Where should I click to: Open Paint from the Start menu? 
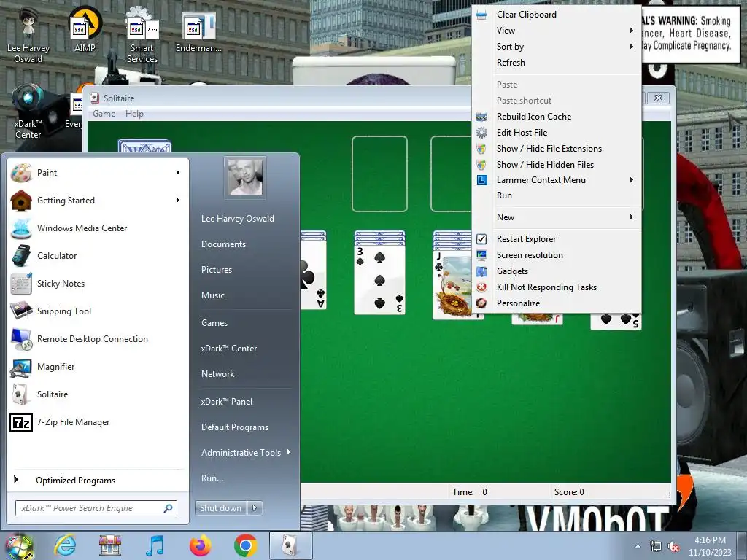point(98,172)
